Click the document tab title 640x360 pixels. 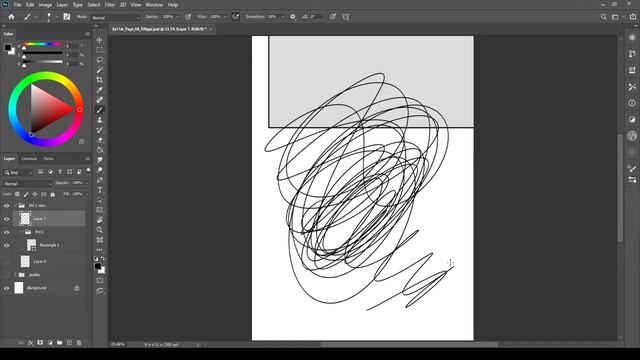[x=159, y=29]
